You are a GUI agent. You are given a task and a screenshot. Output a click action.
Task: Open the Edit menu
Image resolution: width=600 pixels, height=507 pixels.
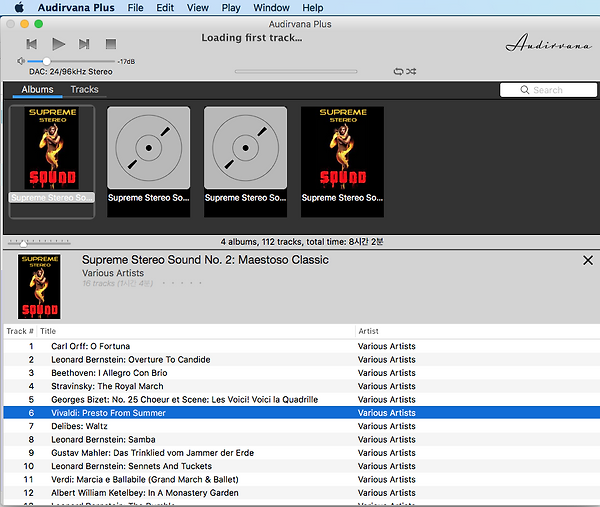click(165, 8)
